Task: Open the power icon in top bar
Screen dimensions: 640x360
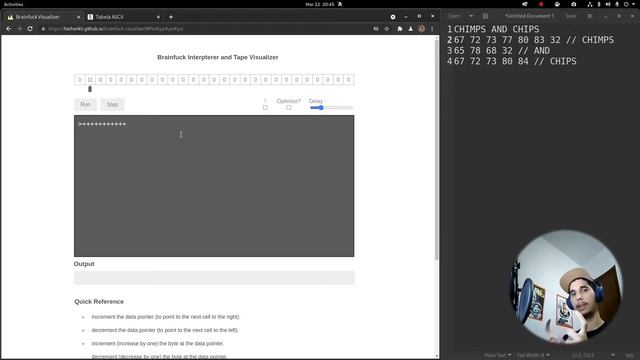Action: [x=626, y=4]
